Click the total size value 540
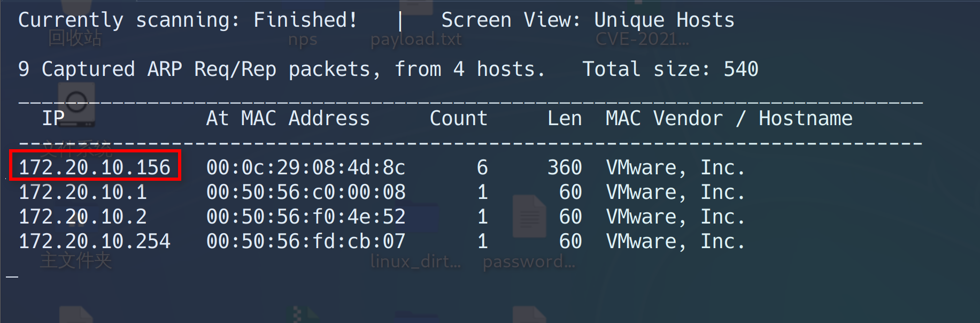This screenshot has width=980, height=323. (741, 69)
